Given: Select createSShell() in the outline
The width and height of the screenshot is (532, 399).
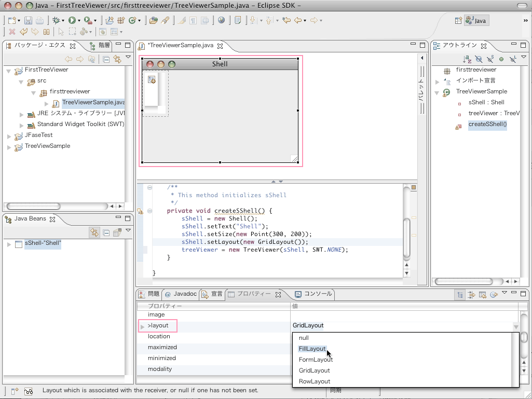Looking at the screenshot, I should 487,124.
